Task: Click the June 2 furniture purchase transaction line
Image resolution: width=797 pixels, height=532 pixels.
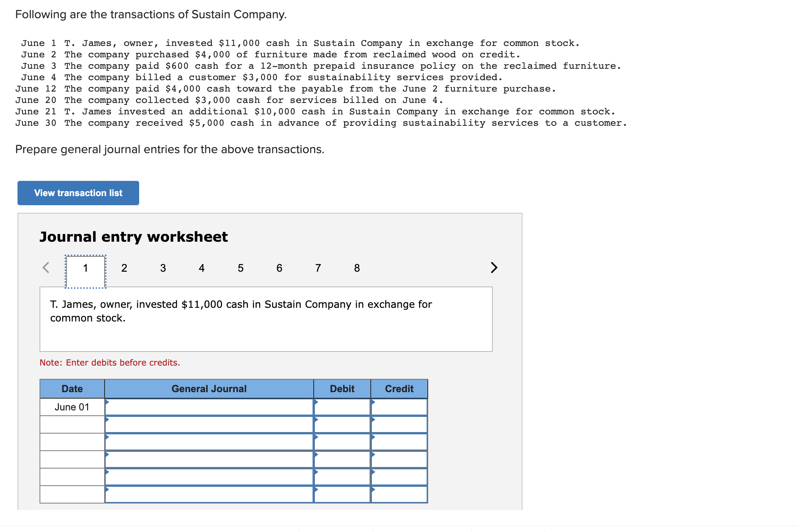Action: pyautogui.click(x=271, y=55)
